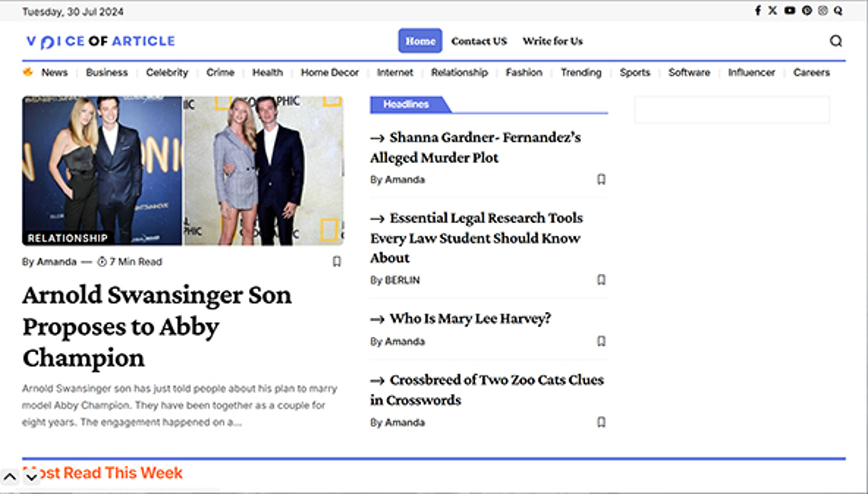The width and height of the screenshot is (868, 494).
Task: Click the flame icon beside News
Action: coord(28,72)
